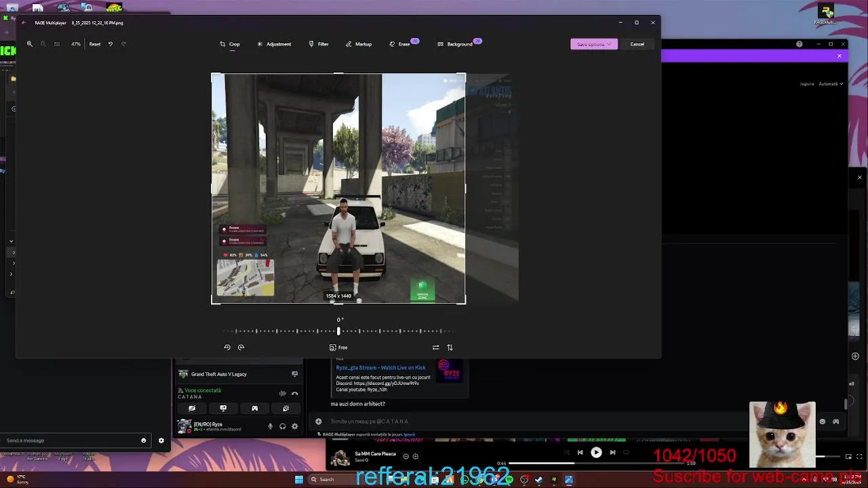Flip the image vertically

(x=450, y=347)
